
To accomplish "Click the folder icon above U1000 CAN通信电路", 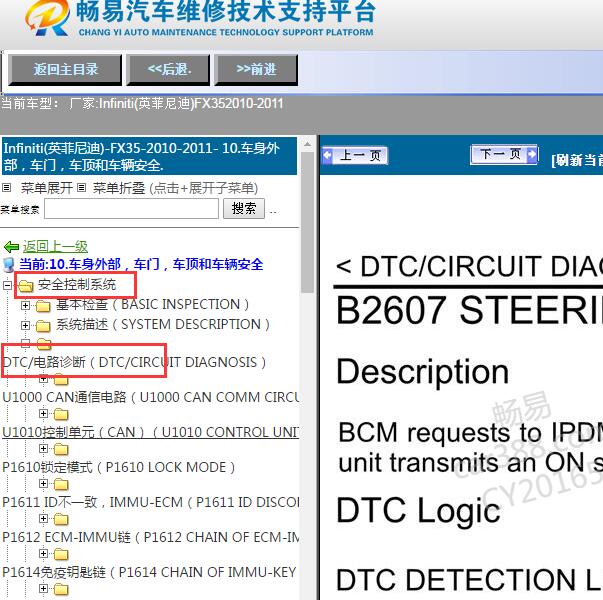I will pos(61,380).
